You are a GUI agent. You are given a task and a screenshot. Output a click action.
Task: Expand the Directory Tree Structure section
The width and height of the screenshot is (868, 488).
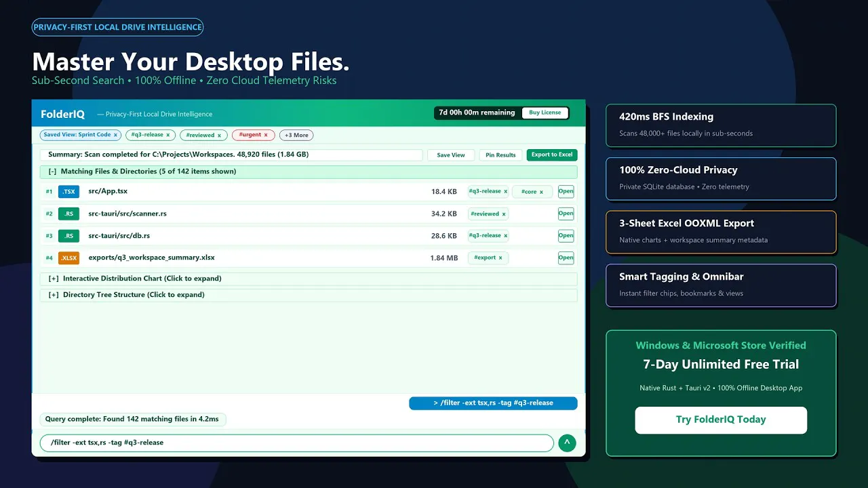309,295
